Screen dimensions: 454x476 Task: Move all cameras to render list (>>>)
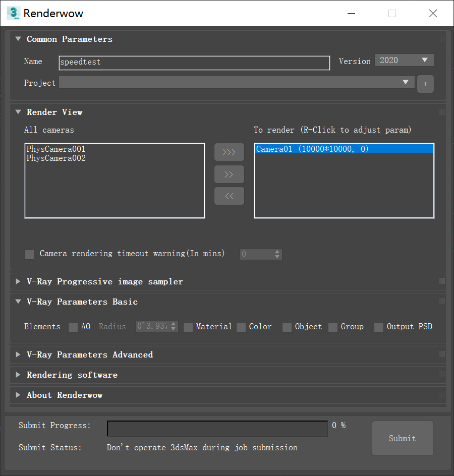pos(229,152)
